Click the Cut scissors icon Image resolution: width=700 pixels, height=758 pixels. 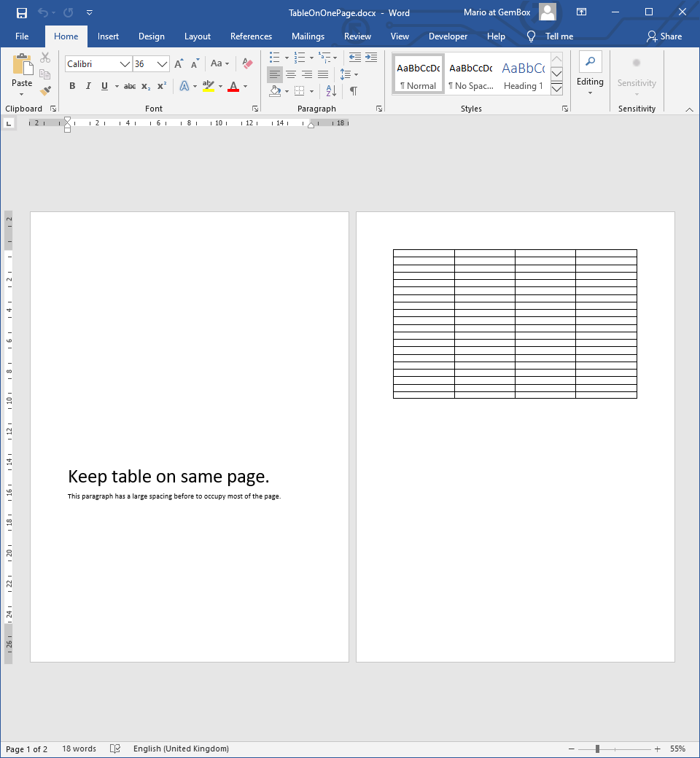[x=45, y=58]
